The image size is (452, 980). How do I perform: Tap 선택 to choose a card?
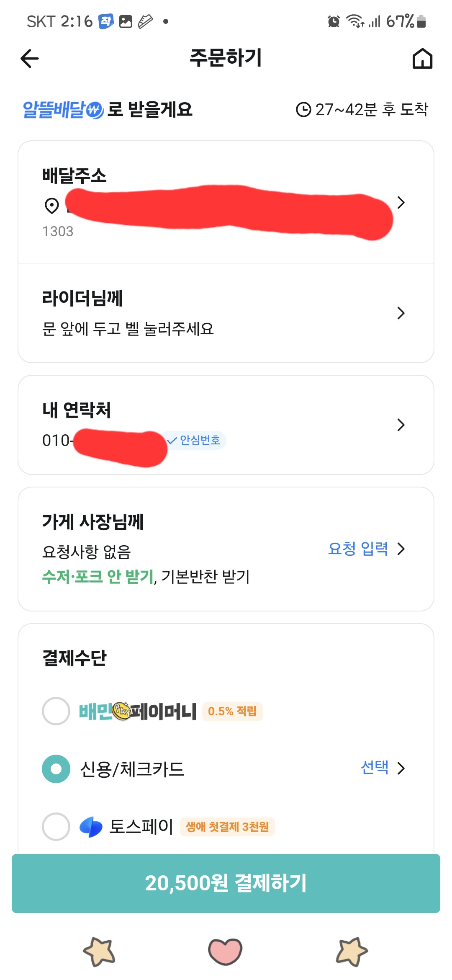tap(375, 768)
